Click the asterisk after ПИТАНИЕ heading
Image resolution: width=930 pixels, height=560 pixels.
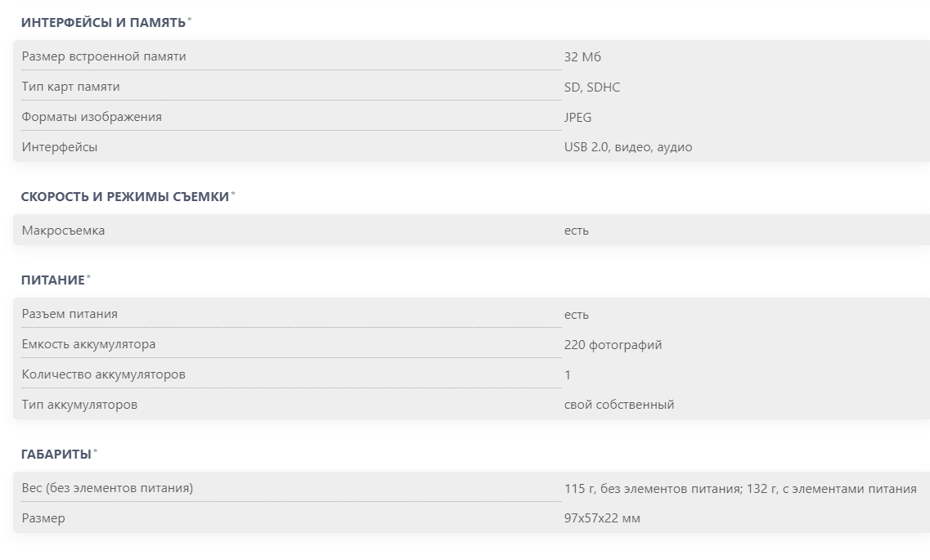(x=88, y=277)
